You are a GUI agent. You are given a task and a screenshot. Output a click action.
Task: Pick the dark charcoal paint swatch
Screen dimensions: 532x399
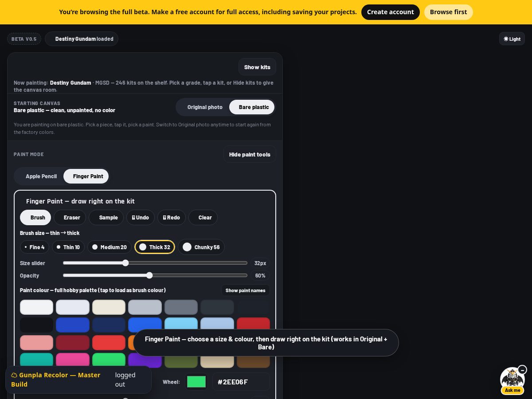pyautogui.click(x=217, y=307)
